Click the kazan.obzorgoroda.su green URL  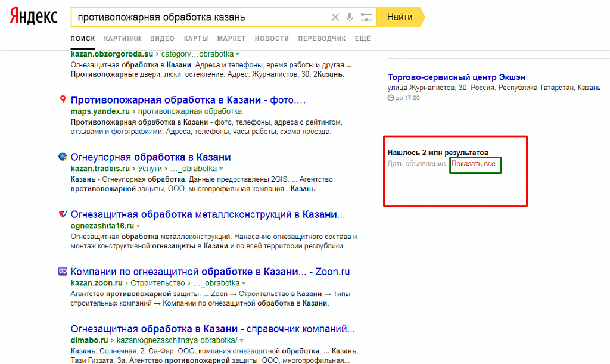(x=111, y=54)
